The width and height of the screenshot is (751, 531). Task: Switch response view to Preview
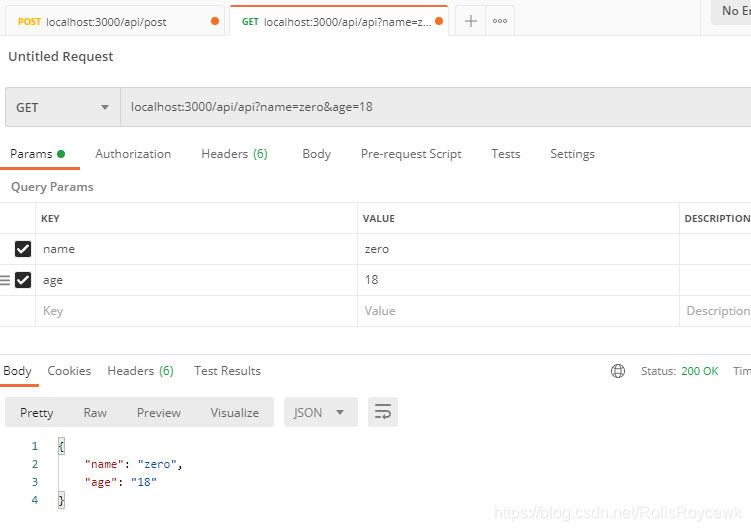pos(159,413)
